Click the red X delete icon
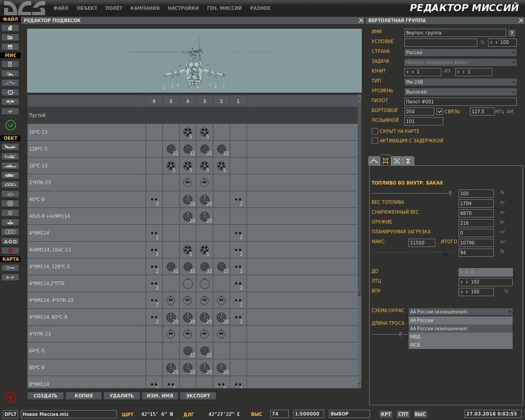 pos(10,250)
